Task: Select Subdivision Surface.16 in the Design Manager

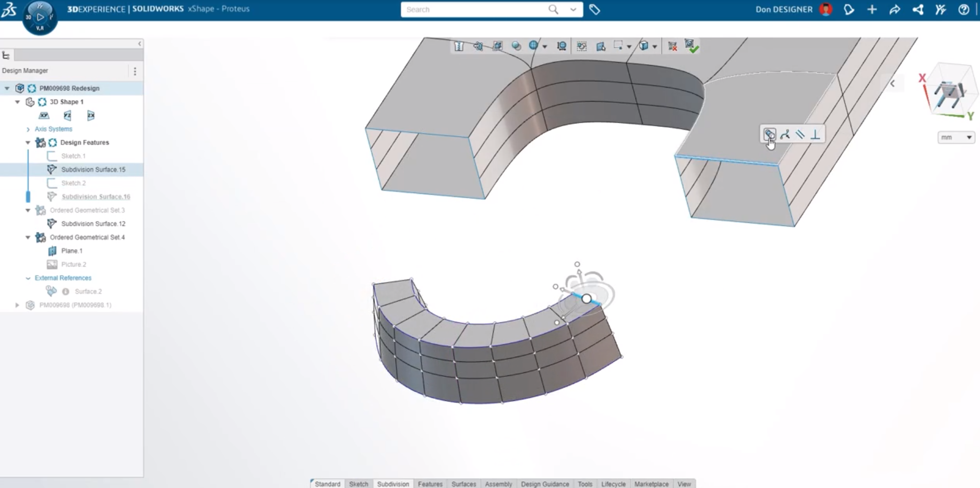Action: coord(96,197)
